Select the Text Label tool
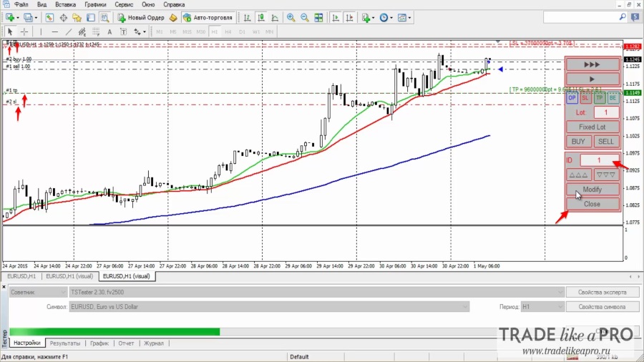 click(123, 31)
